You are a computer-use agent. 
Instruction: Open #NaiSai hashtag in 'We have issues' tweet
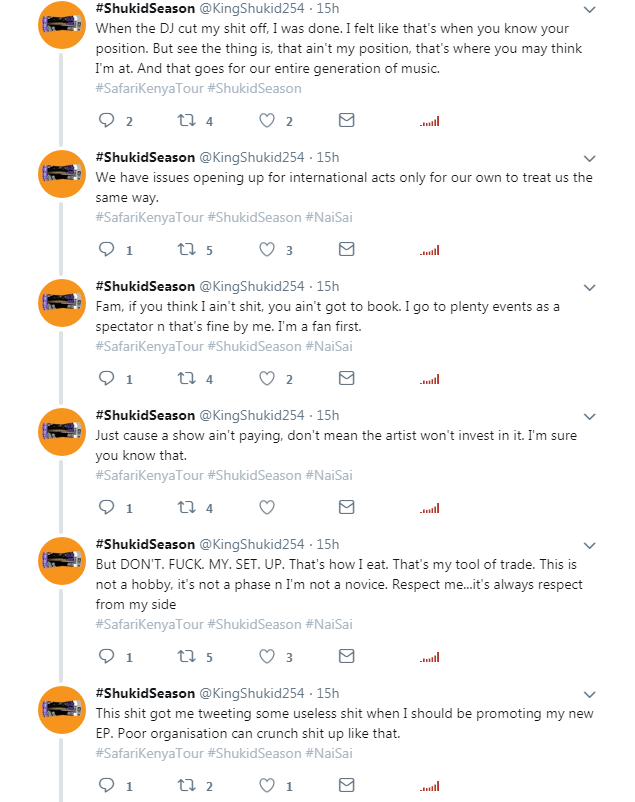(x=329, y=217)
